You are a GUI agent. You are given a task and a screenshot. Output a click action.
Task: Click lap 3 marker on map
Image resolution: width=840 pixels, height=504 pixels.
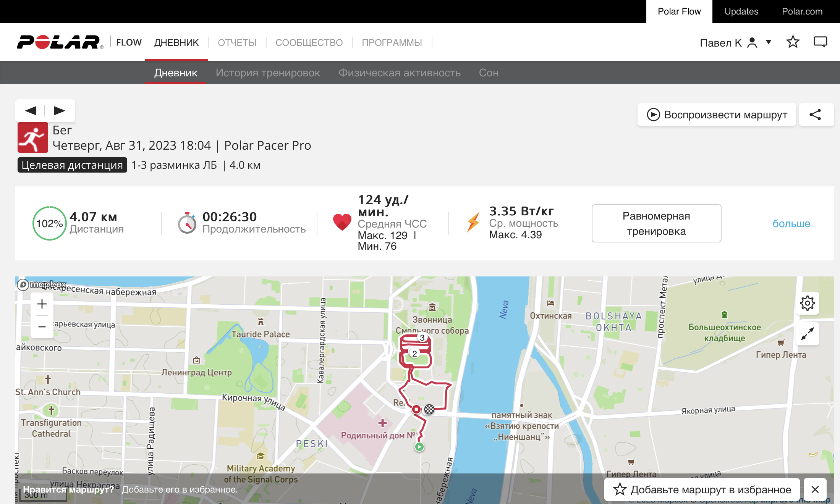click(x=422, y=338)
